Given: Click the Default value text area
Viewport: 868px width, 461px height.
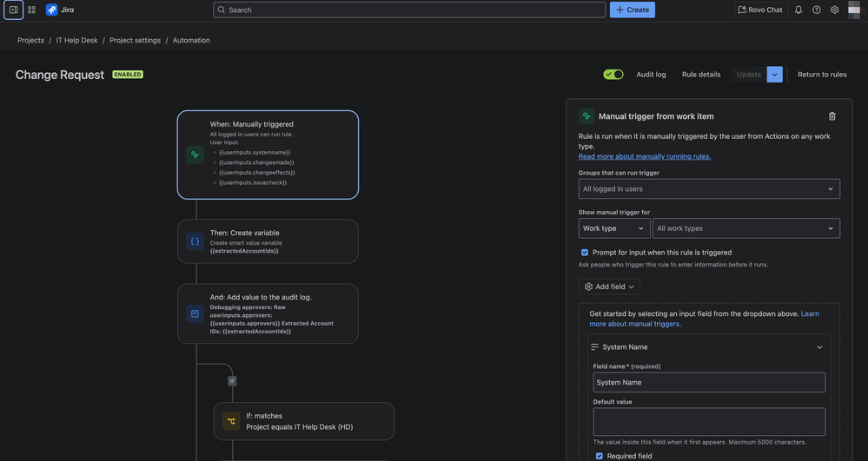Looking at the screenshot, I should [x=709, y=422].
